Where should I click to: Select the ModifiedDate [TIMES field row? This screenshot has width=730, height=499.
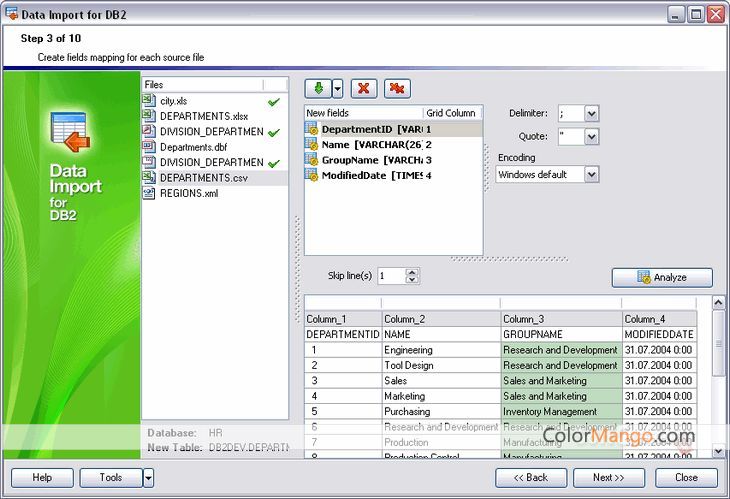pos(393,175)
